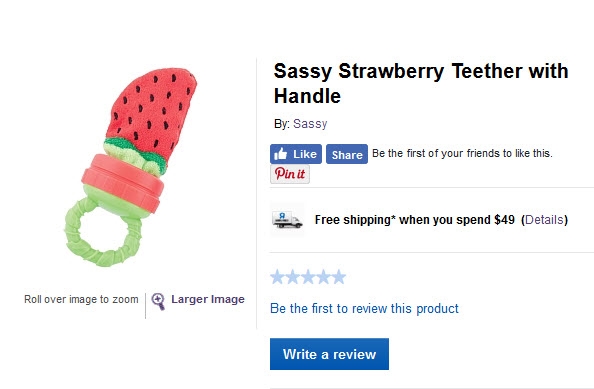594x389 pixels.
Task: Click the delivery truck shipping icon
Action: click(287, 220)
